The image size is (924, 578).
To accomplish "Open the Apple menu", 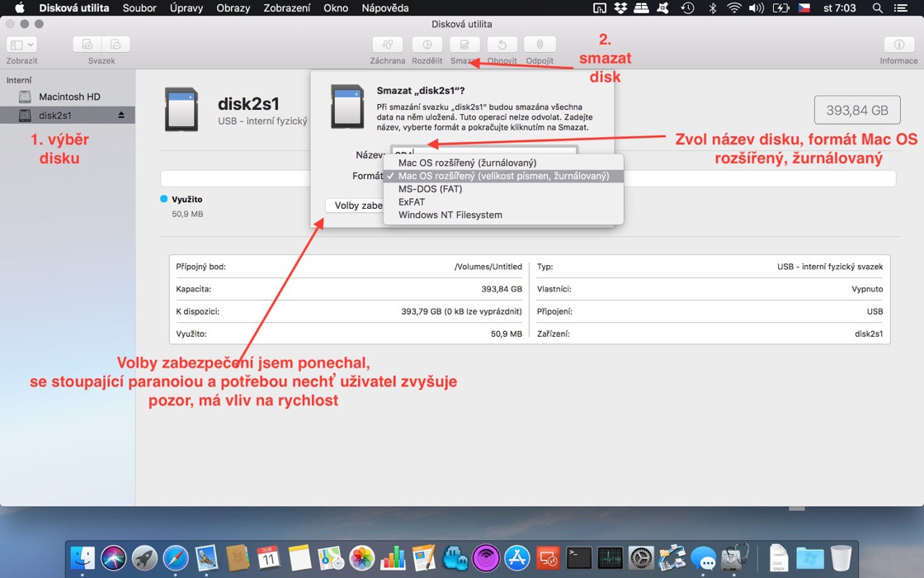I will 20,7.
